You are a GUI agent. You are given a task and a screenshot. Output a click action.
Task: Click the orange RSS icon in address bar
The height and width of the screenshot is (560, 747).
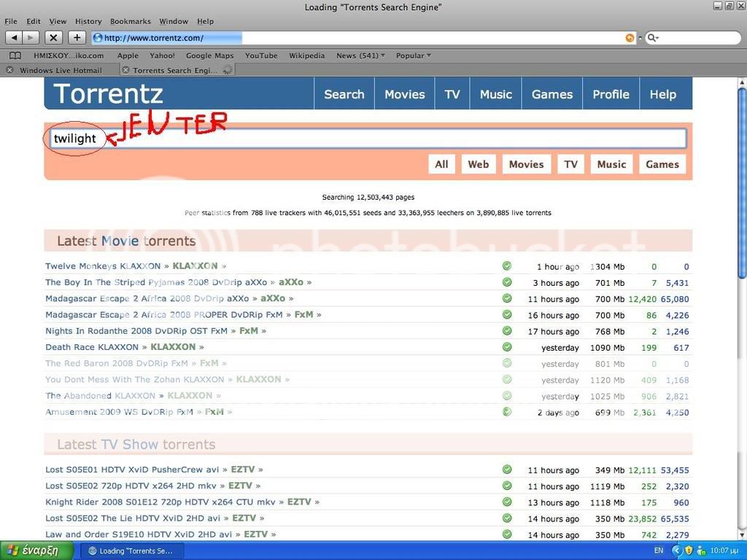point(630,38)
